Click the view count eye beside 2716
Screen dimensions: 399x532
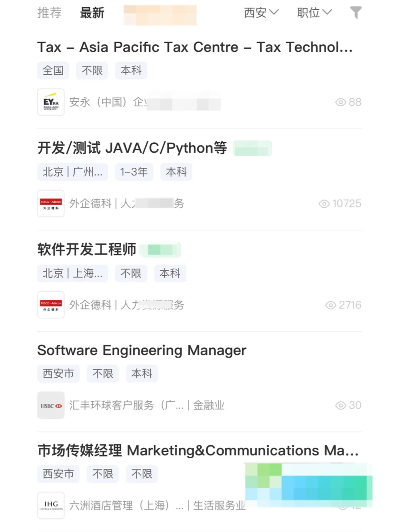coord(331,305)
